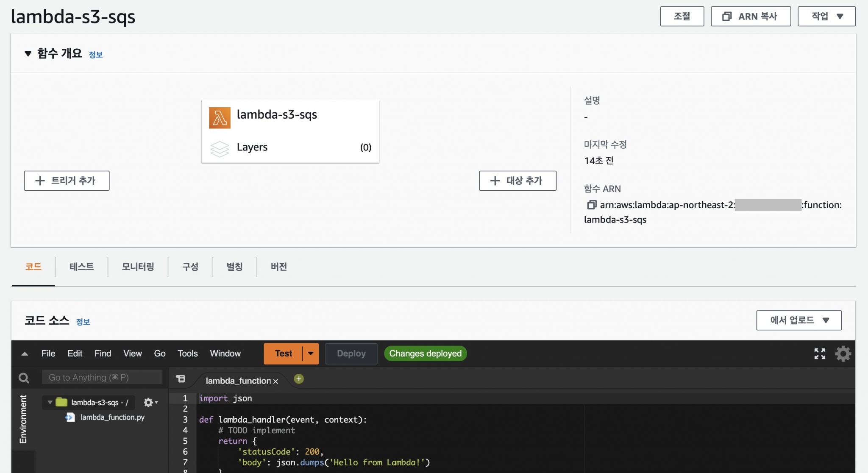Click the ARN 복사 button

(x=751, y=17)
